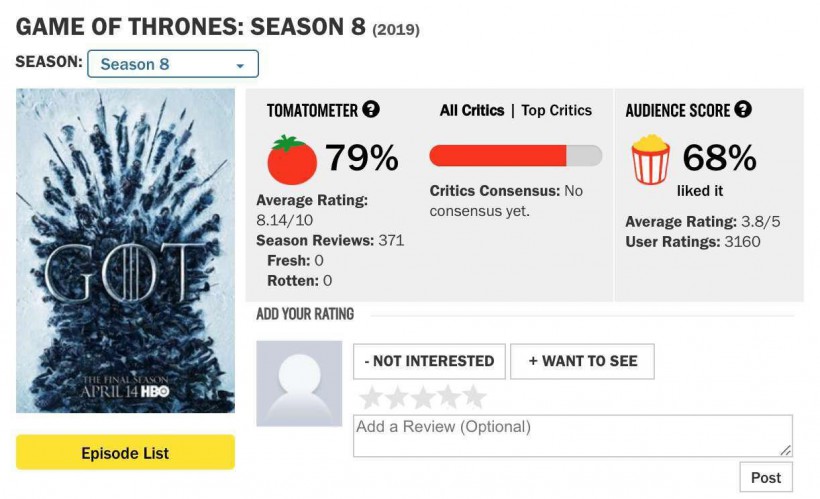The image size is (820, 499).
Task: Click the season dropdown arrow
Action: click(x=240, y=66)
